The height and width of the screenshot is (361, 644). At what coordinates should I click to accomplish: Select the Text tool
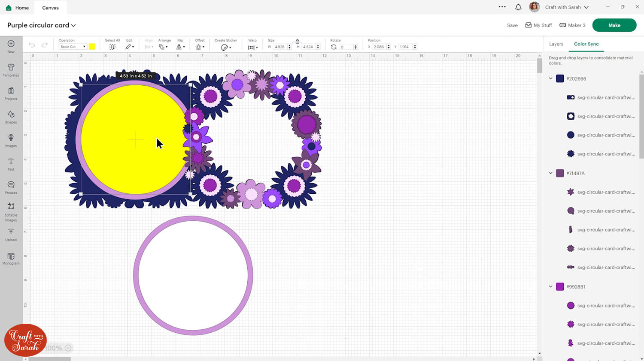[10, 163]
